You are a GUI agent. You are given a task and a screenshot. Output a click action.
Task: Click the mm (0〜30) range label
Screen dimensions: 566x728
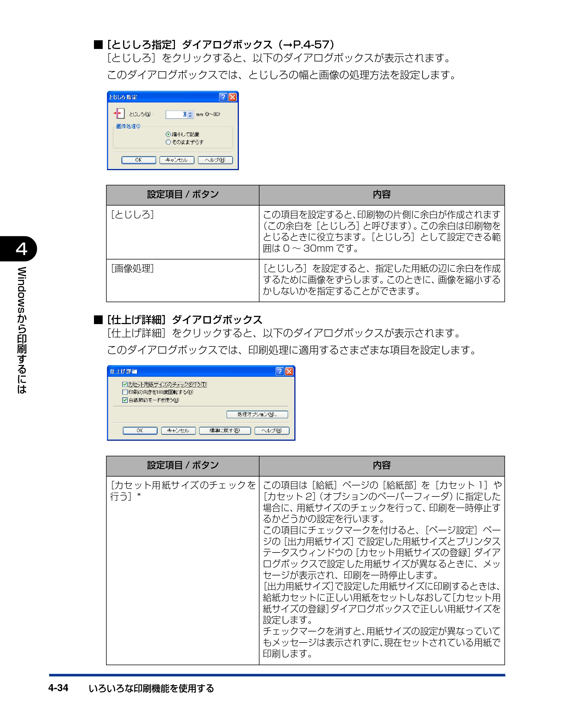208,114
